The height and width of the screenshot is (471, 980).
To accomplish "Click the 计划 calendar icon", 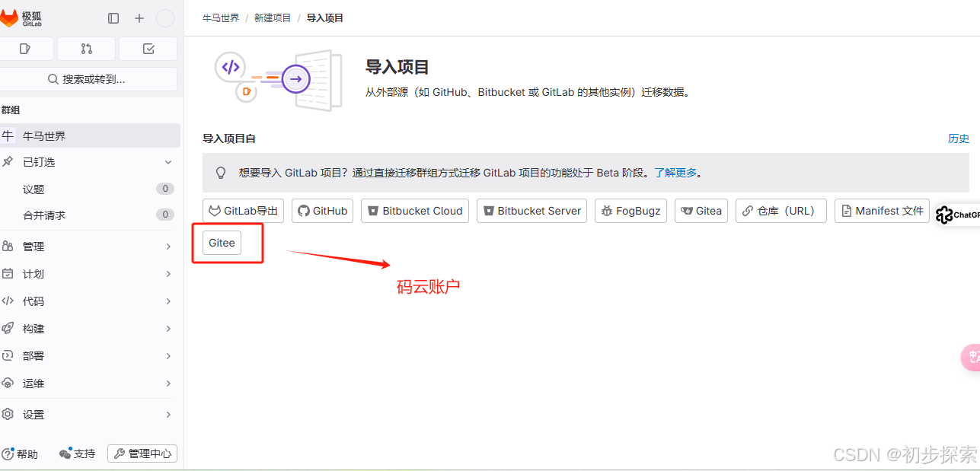I will click(x=8, y=274).
